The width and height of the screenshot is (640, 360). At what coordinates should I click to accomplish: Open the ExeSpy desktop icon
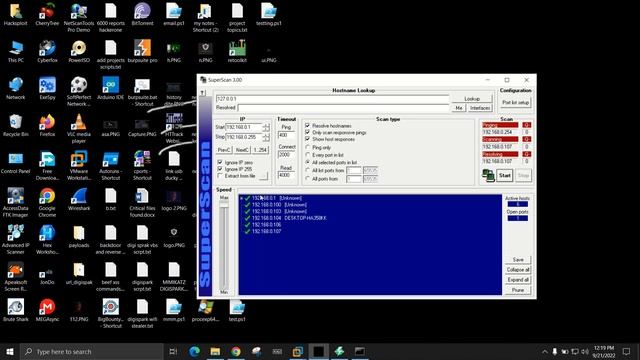47,88
